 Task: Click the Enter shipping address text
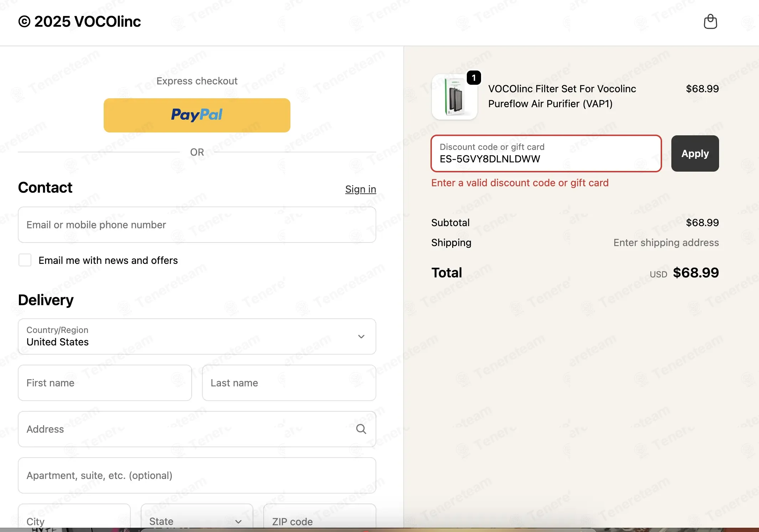pos(666,242)
